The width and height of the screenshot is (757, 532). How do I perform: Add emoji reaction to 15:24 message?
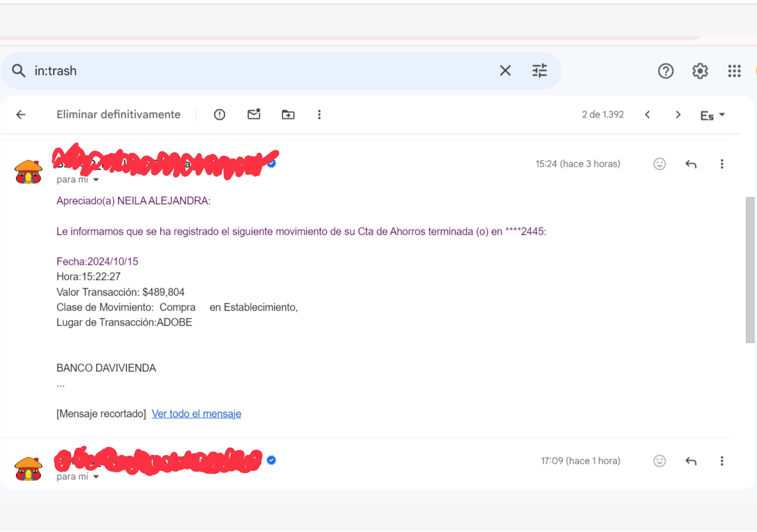point(659,164)
